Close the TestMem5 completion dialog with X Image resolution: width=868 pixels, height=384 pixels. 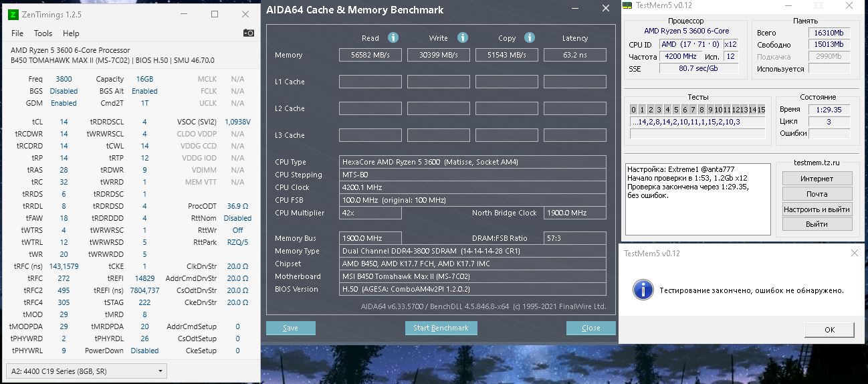point(854,253)
